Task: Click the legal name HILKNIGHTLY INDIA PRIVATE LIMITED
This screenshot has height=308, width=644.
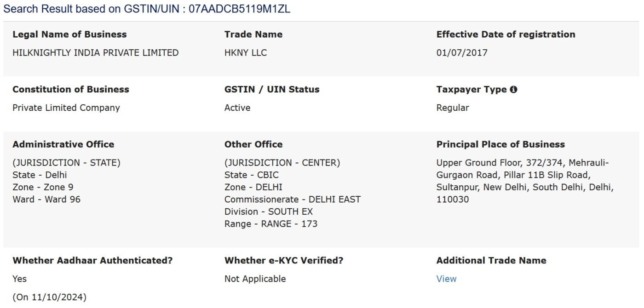Action: (95, 53)
